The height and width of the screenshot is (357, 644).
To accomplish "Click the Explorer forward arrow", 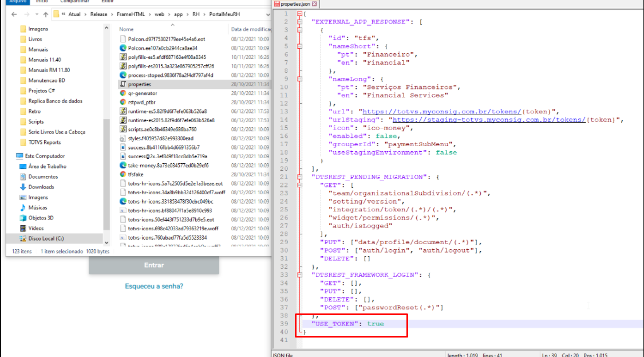I will click(x=27, y=14).
